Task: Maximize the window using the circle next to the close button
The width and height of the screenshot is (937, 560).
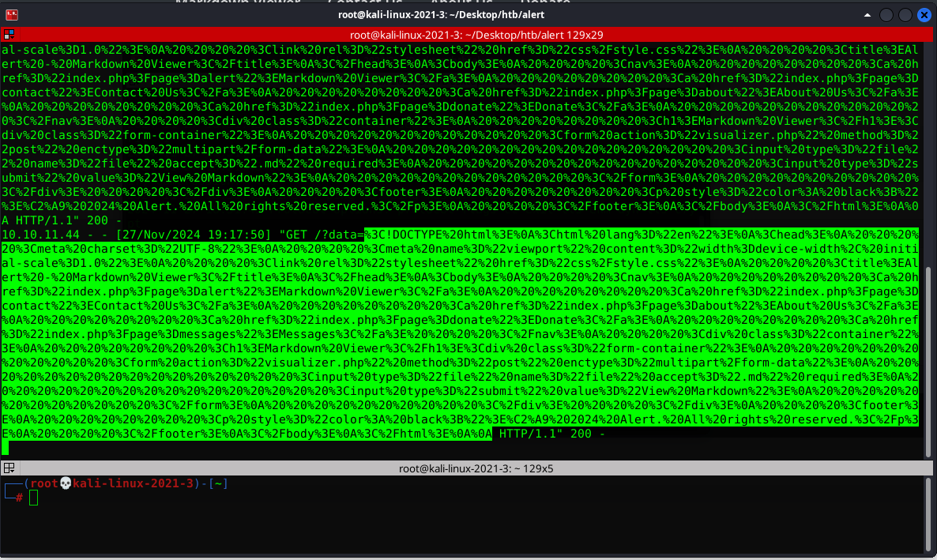Action: click(905, 15)
